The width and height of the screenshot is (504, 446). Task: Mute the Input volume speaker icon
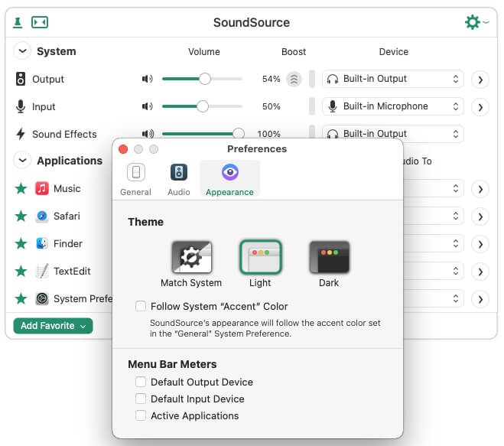coord(147,106)
